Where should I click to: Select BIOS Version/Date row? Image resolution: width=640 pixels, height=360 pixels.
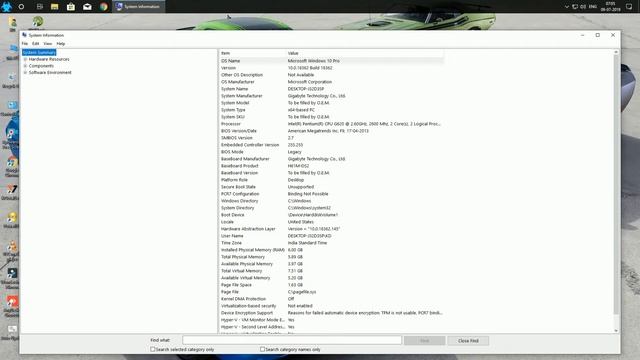coord(331,131)
